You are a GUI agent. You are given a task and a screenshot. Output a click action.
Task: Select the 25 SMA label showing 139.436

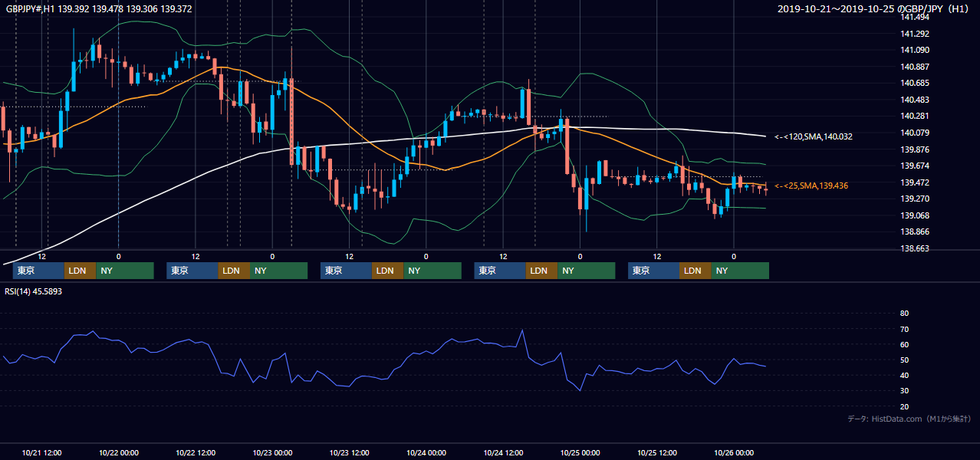pyautogui.click(x=811, y=186)
